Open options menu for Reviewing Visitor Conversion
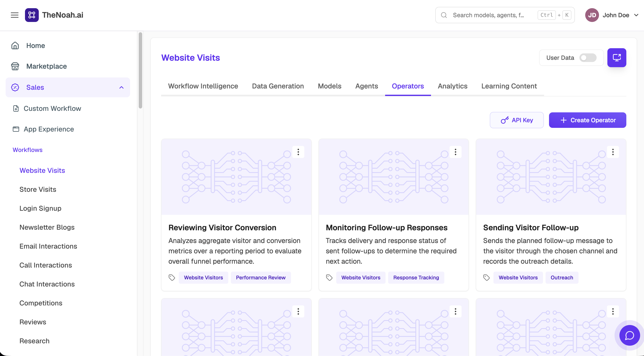Screen dimensions: 644x356 (x=298, y=152)
